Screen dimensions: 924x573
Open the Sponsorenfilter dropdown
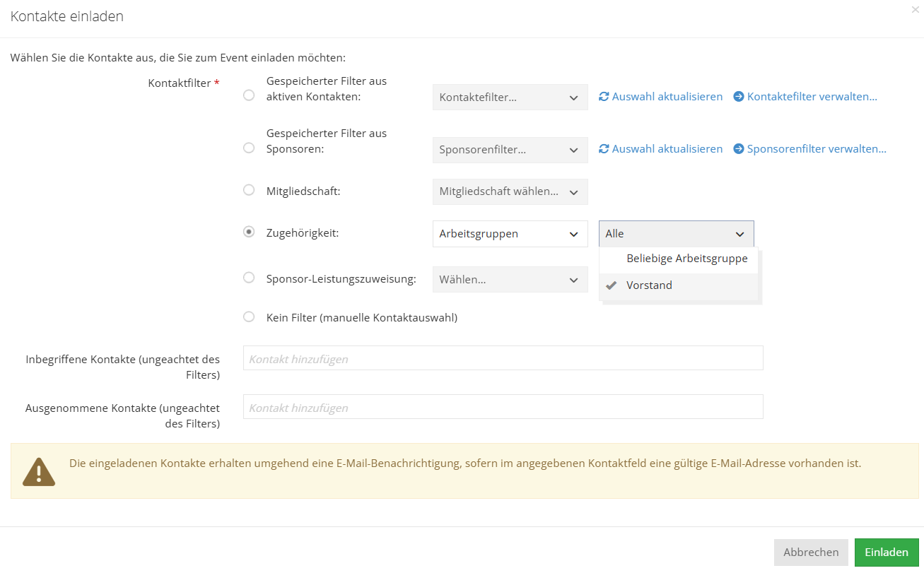(510, 150)
